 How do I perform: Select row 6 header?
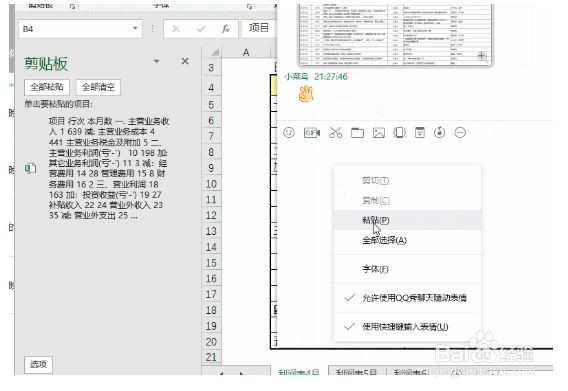click(211, 120)
